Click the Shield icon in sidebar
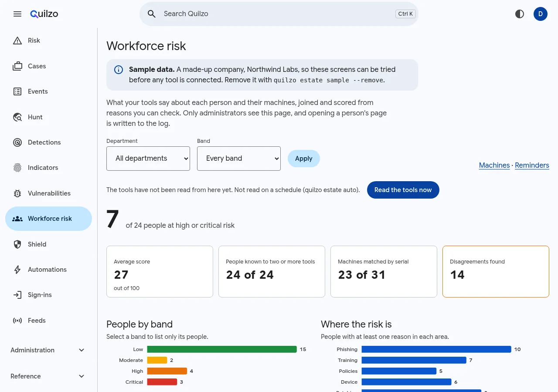558x392 pixels. pyautogui.click(x=17, y=244)
